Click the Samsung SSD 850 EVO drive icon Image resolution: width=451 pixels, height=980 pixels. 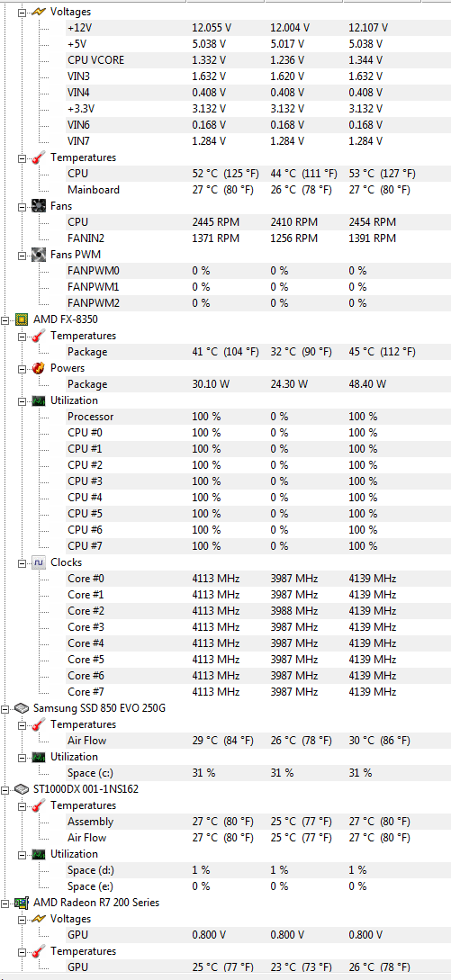tap(22, 708)
